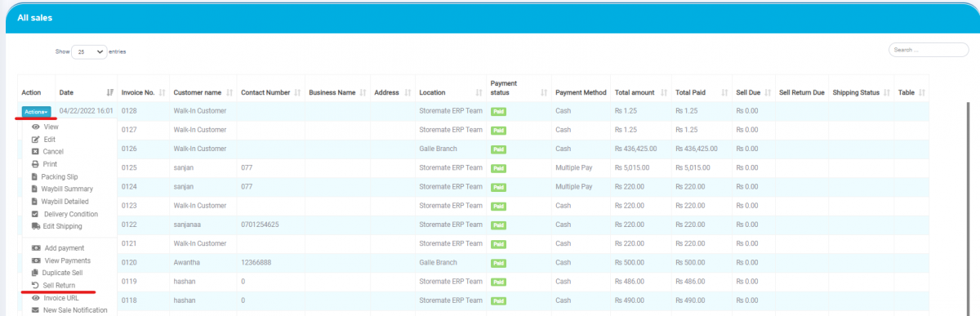Select View in the actions menu
This screenshot has width=980, height=316.
51,127
